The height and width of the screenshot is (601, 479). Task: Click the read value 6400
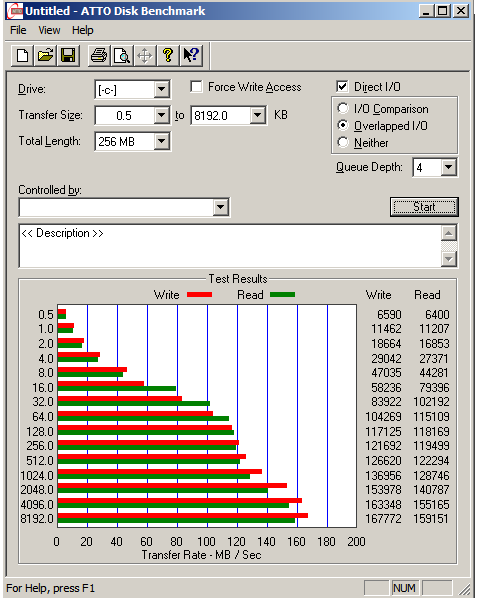437,315
